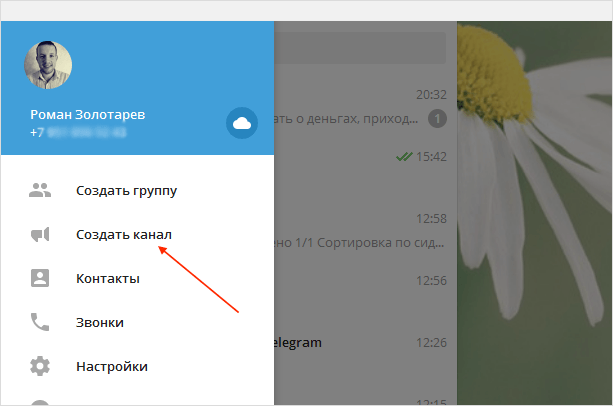
Task: Choose 'Создать канал' menu item
Action: [x=137, y=234]
